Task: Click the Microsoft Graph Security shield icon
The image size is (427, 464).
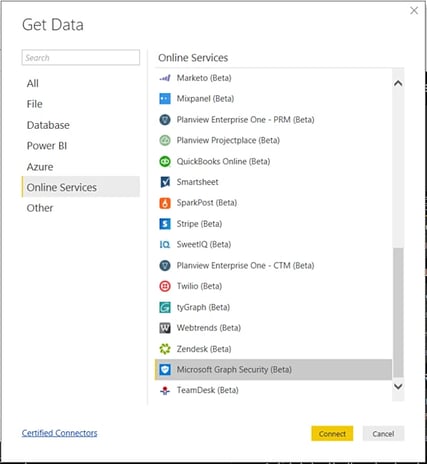Action: click(x=165, y=369)
